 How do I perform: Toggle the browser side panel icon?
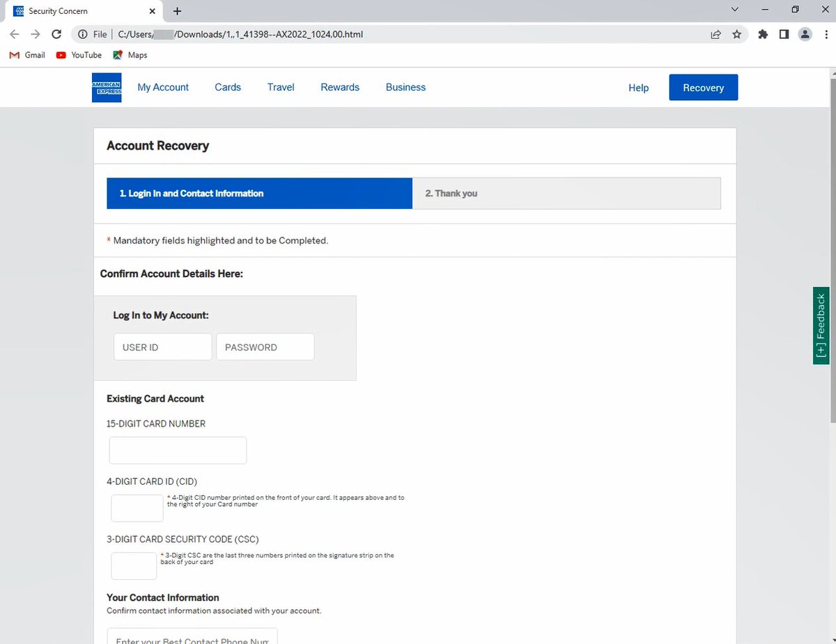tap(784, 34)
